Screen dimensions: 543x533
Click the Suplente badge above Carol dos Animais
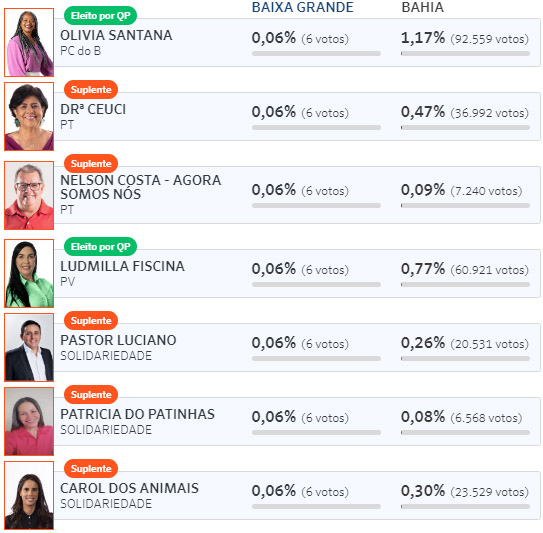[x=91, y=469]
